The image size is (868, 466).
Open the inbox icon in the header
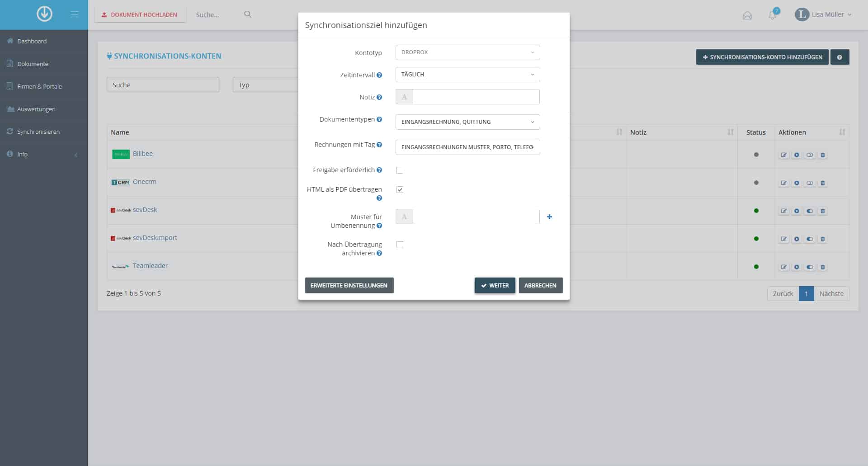click(747, 15)
